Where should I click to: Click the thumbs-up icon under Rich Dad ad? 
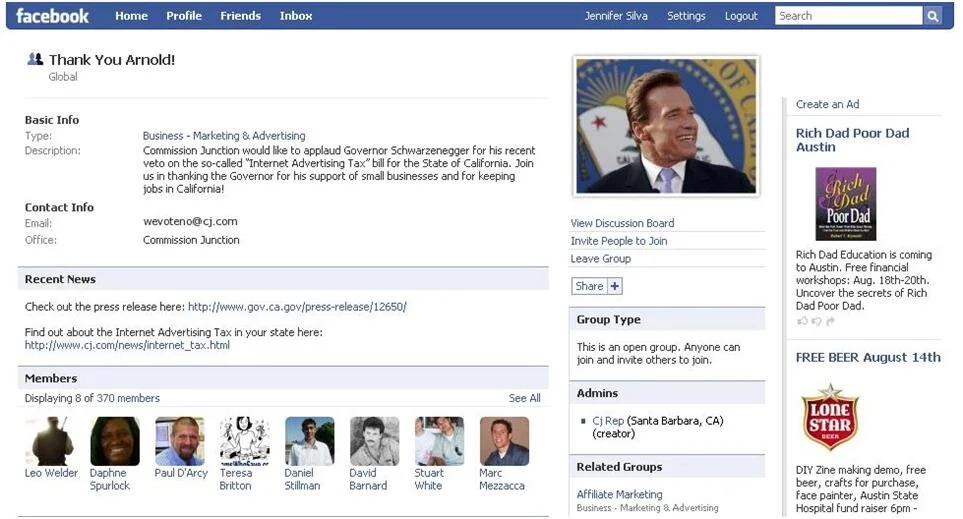tap(802, 321)
